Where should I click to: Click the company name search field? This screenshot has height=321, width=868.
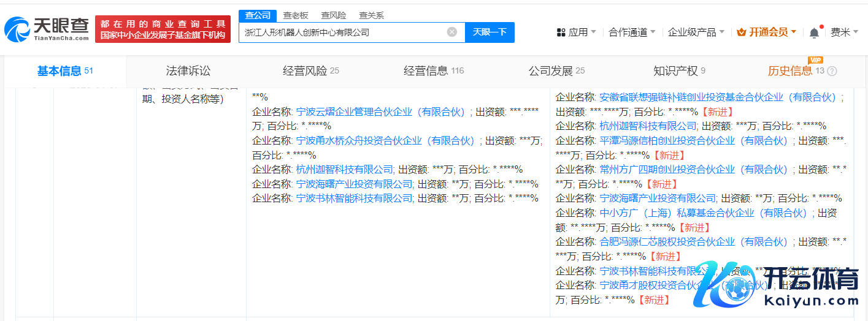pyautogui.click(x=344, y=32)
